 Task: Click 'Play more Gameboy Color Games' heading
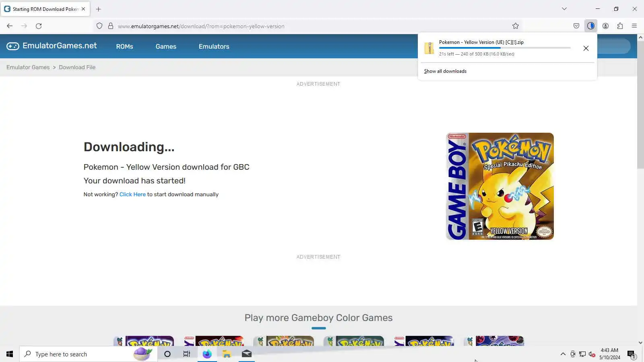pos(318,318)
